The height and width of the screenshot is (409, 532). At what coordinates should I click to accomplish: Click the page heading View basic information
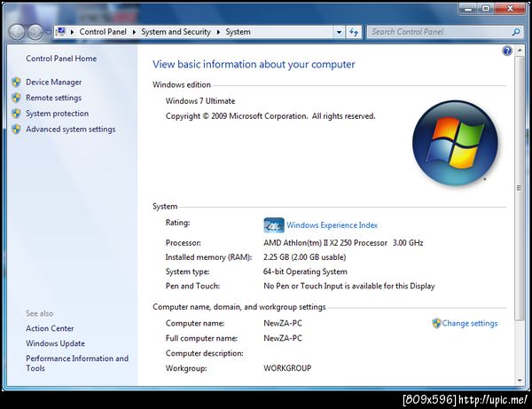point(254,65)
